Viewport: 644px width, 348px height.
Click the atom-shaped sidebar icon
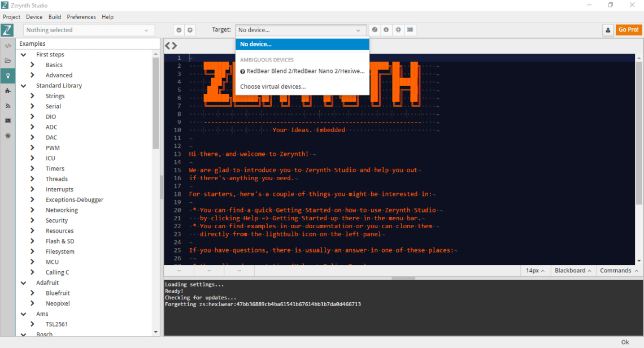coord(8,136)
